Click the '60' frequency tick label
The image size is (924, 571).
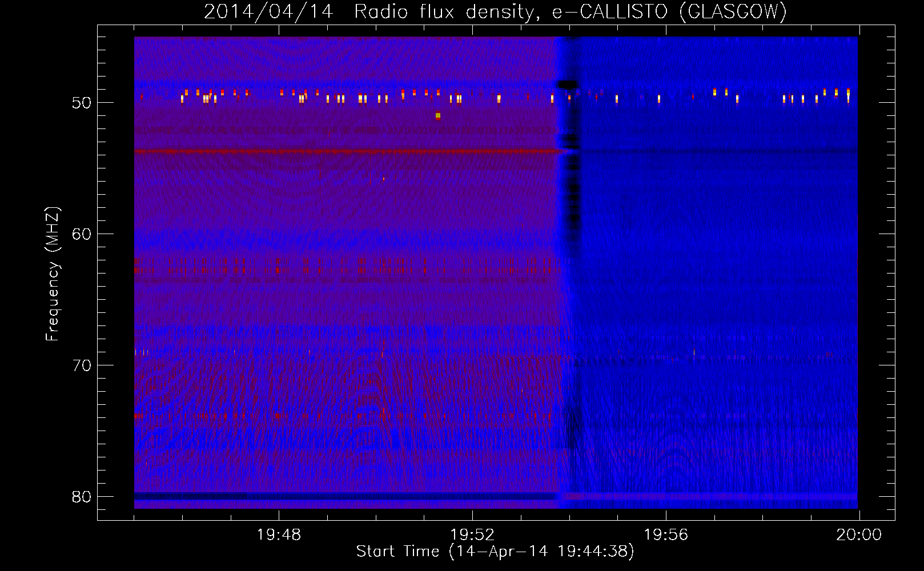pyautogui.click(x=82, y=234)
